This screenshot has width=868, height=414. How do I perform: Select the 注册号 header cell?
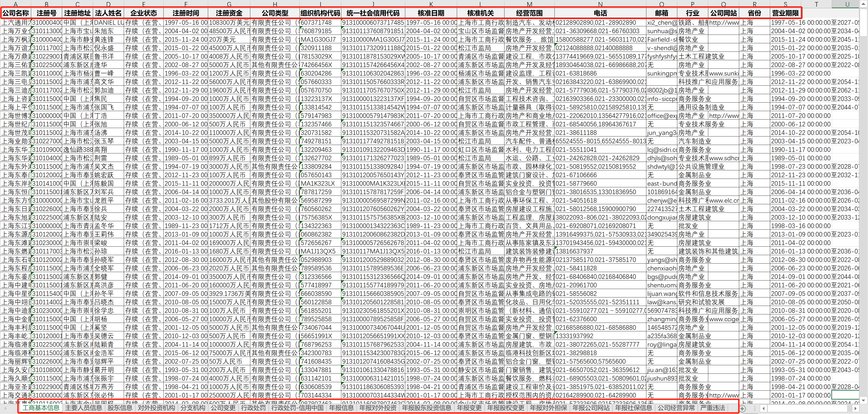(x=47, y=13)
